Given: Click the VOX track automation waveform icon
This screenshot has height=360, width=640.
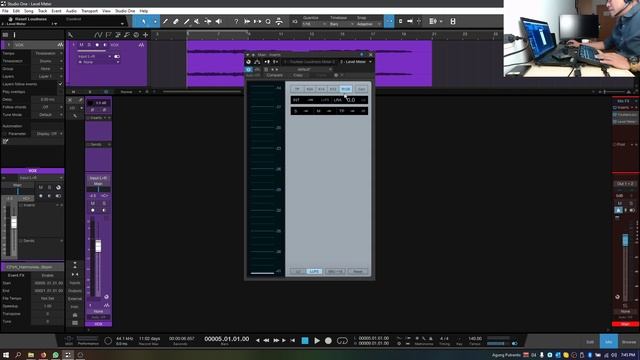Looking at the screenshot, I should click(x=141, y=44).
